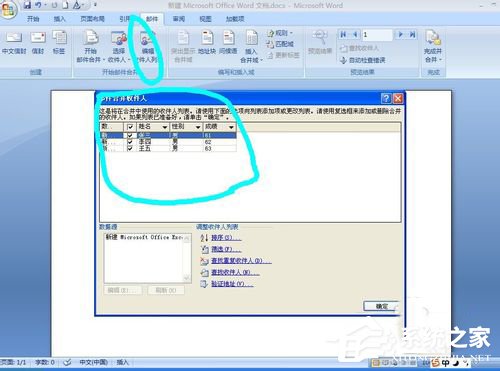This screenshot has height=371, width=500.
Task: Select the 王五 name cell in the list
Action: point(153,148)
